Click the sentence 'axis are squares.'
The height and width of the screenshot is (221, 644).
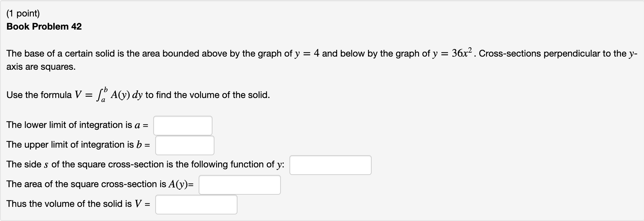(41, 67)
